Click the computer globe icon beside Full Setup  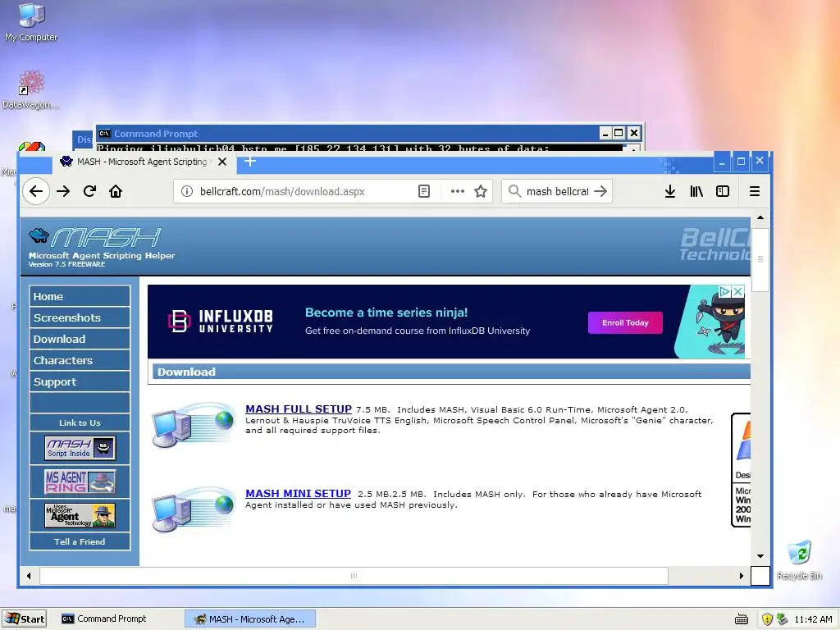(193, 425)
